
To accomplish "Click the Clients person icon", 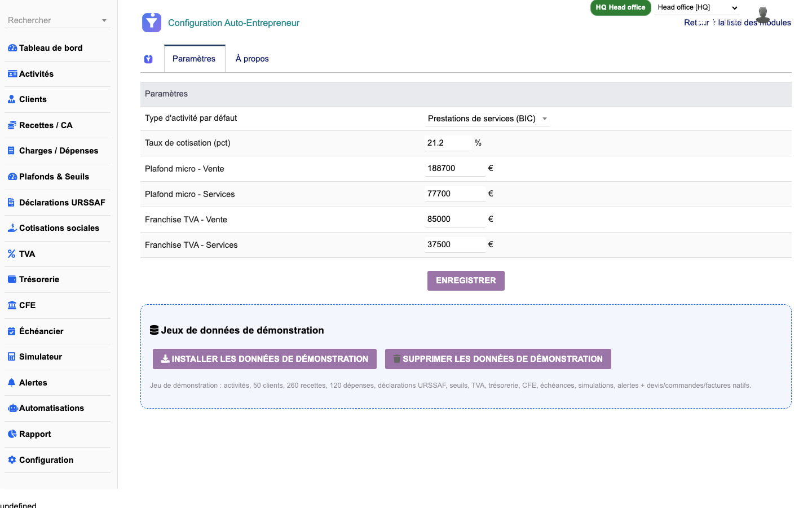I will click(12, 99).
